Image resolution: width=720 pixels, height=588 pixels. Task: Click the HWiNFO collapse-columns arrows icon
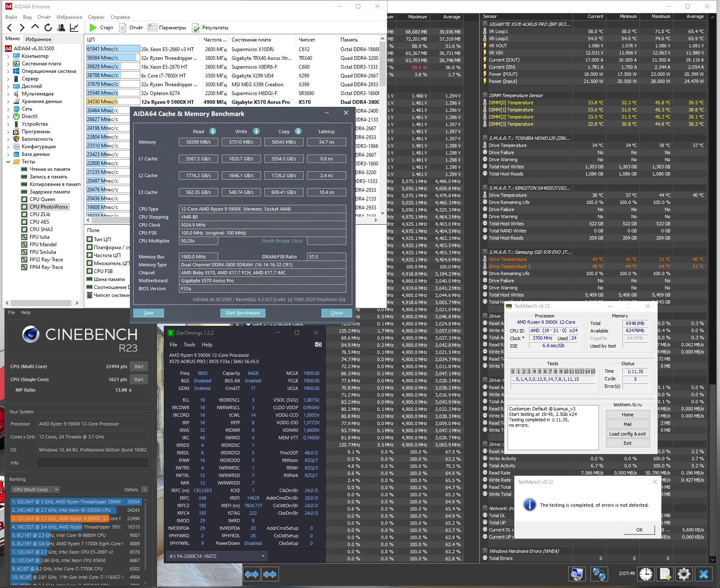[270, 574]
